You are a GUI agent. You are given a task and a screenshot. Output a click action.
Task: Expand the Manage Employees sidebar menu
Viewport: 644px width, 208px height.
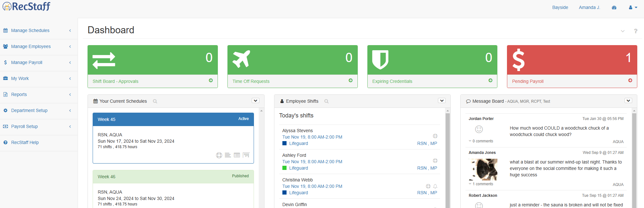pyautogui.click(x=39, y=46)
